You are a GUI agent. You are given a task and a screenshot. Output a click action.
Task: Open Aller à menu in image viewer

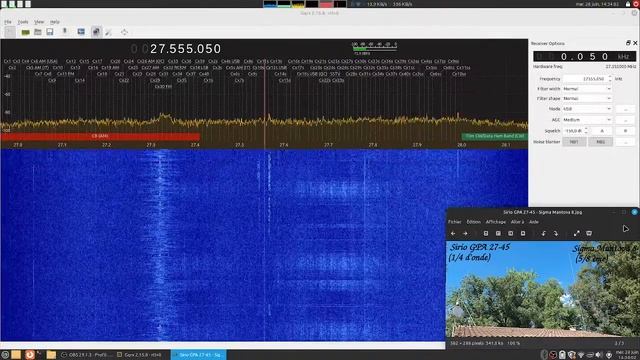517,222
